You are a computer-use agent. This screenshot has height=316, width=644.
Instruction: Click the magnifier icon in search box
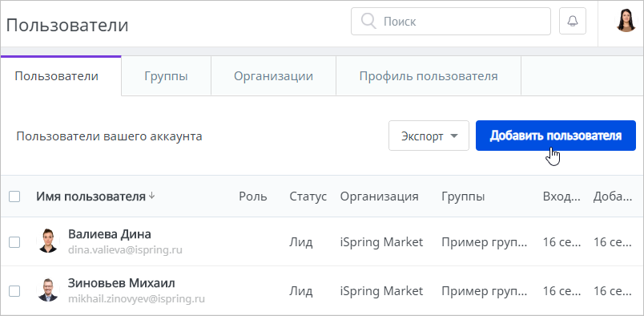368,21
